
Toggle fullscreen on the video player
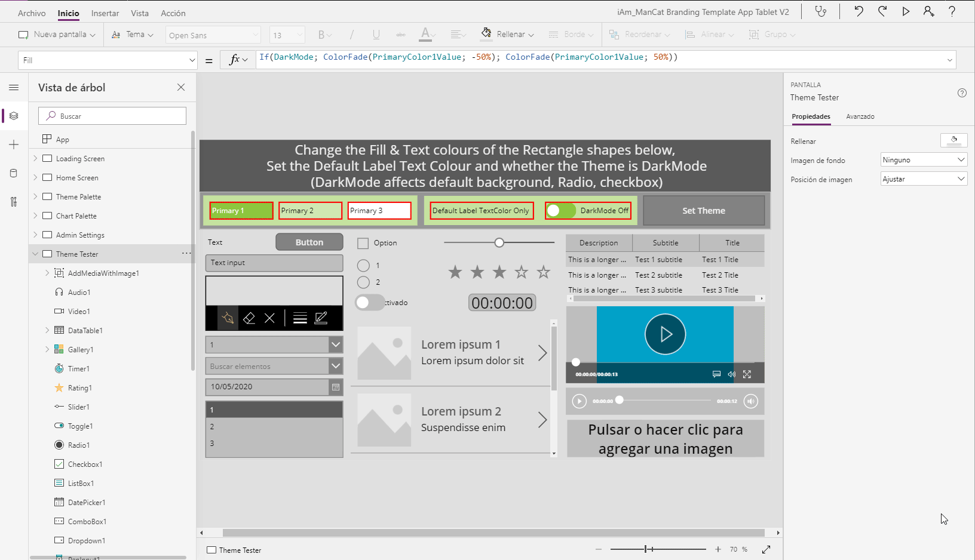747,374
